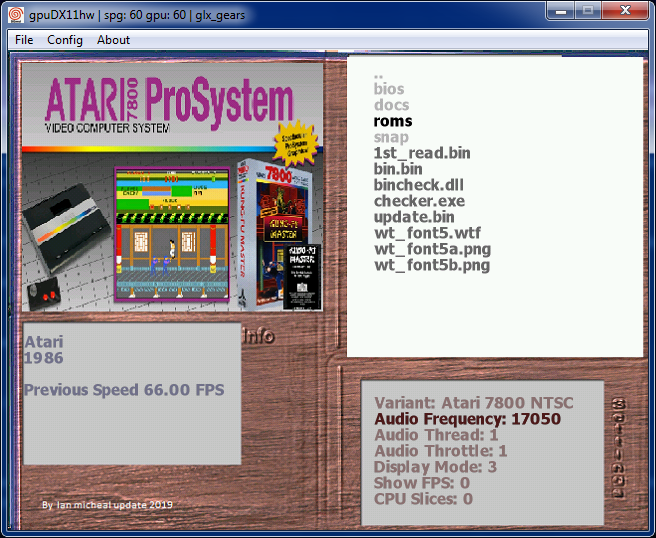The width and height of the screenshot is (656, 538).
Task: Click the Dreamcast swirl icon in title bar
Action: point(16,15)
